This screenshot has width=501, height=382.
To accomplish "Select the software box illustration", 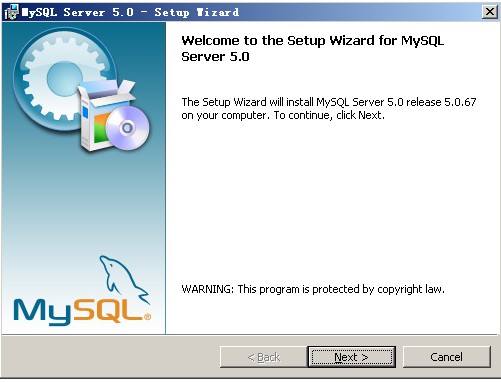I will tap(105, 115).
